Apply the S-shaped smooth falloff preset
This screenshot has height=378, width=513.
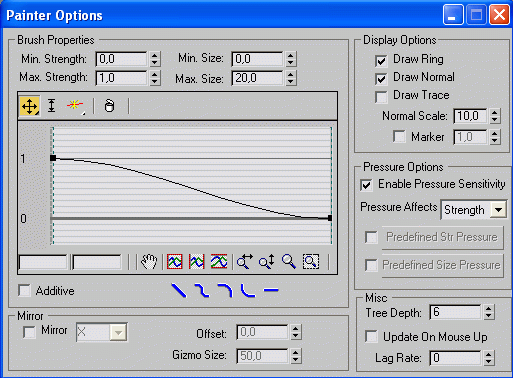202,290
